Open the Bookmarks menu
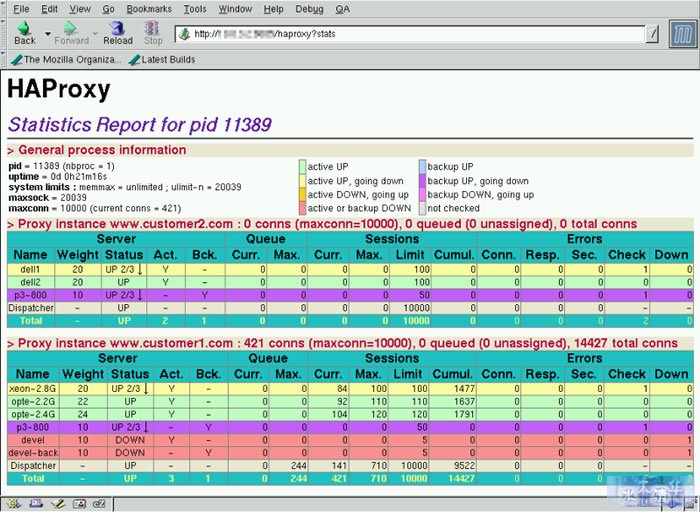700x512 pixels. point(149,9)
